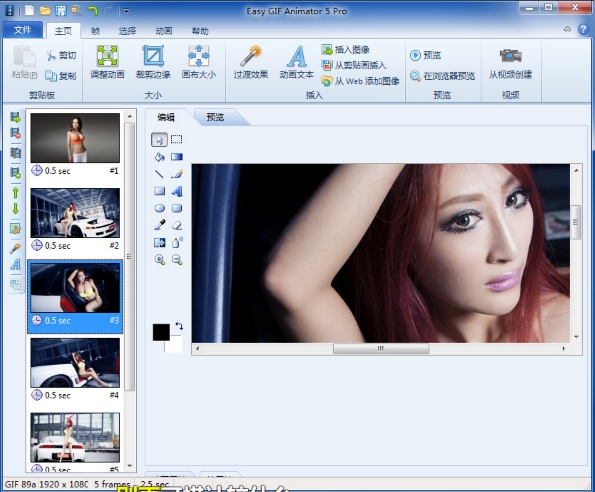This screenshot has width=595, height=492.
Task: Switch to the 动画 ribbon tab
Action: 164,31
